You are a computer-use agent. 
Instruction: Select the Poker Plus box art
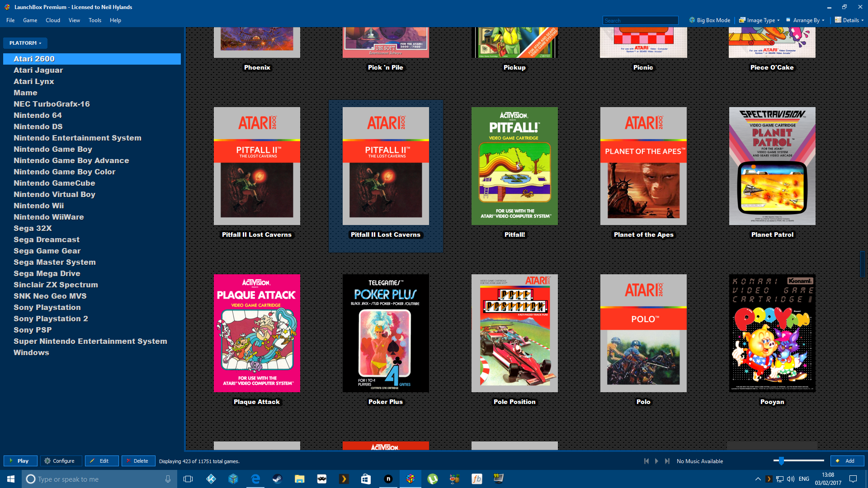point(386,333)
